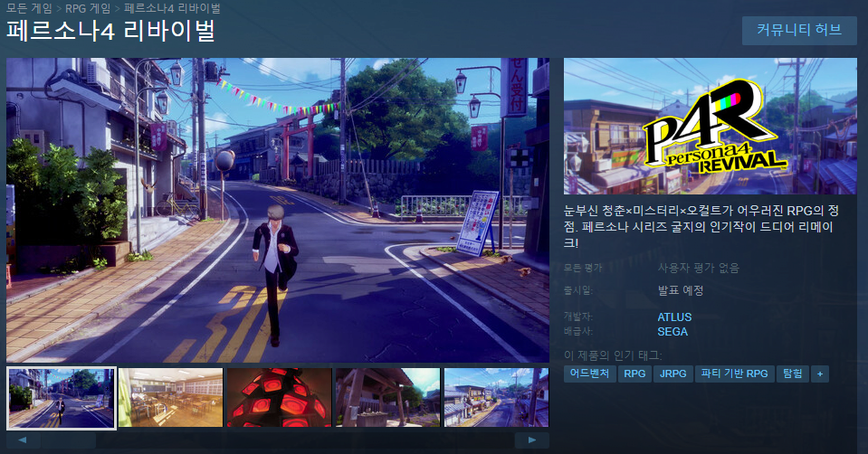Click the main street screenshot image

point(277,210)
